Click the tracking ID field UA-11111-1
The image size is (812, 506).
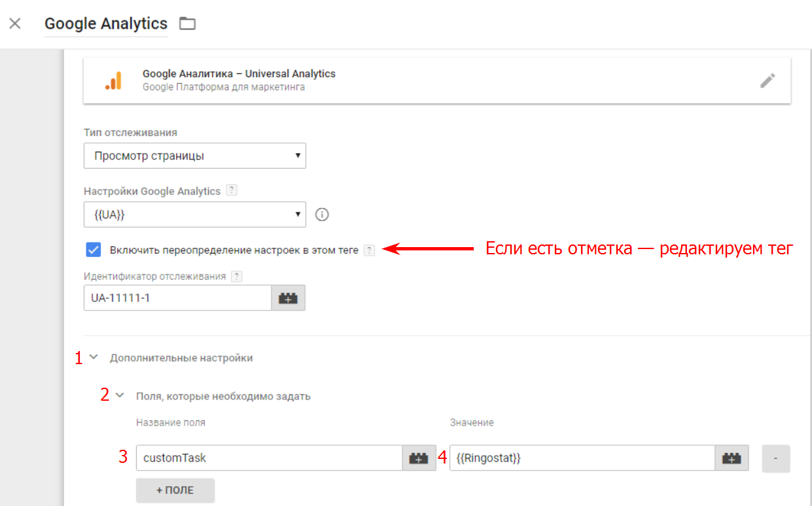coord(178,298)
